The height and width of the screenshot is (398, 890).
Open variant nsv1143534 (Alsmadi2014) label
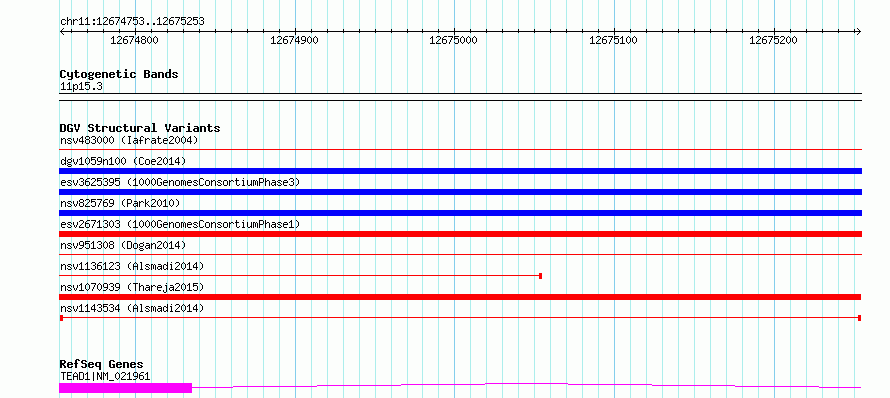[x=132, y=308]
